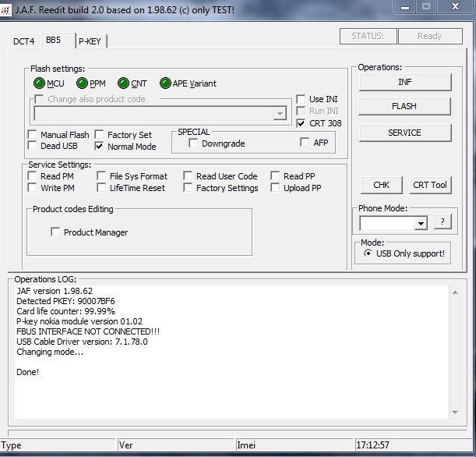
Task: Switch to the BB5 tab
Action: [x=58, y=40]
